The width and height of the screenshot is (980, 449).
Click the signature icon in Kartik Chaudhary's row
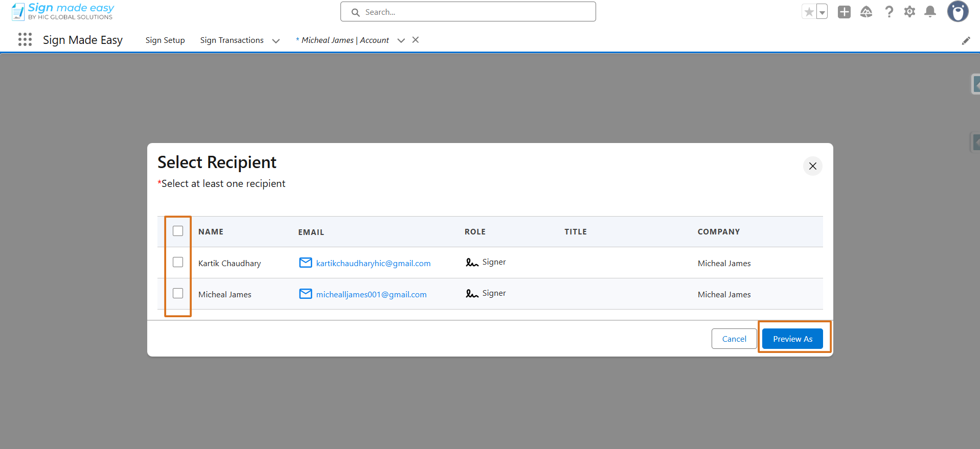point(472,263)
